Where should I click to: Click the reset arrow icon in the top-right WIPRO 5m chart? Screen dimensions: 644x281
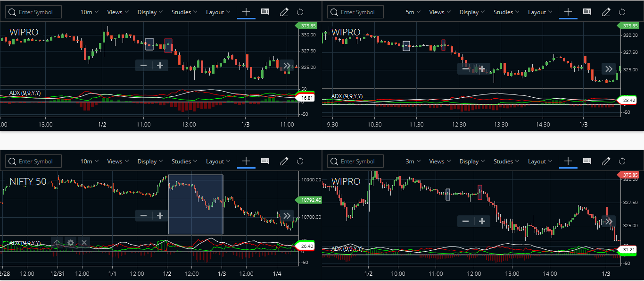(x=622, y=12)
